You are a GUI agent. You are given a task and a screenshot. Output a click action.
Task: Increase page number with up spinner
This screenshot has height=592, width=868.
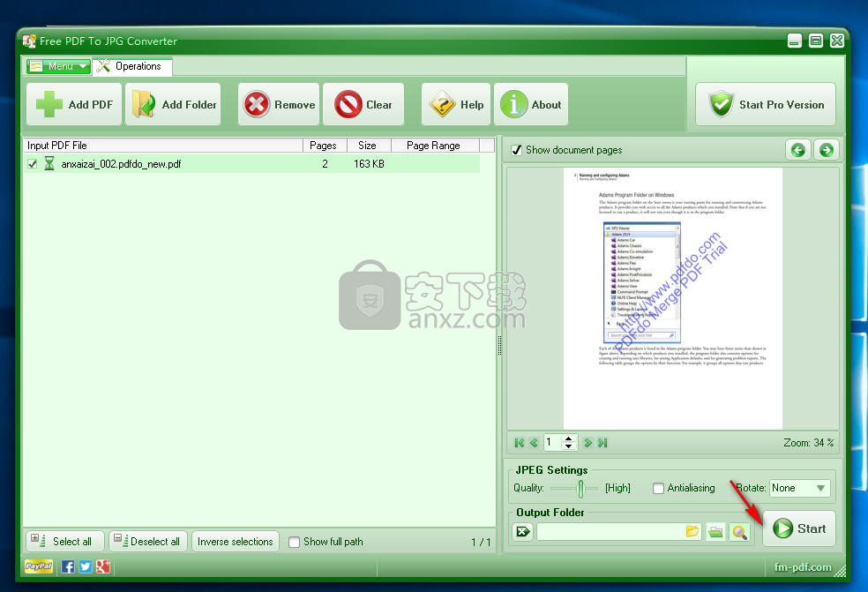[x=568, y=438]
